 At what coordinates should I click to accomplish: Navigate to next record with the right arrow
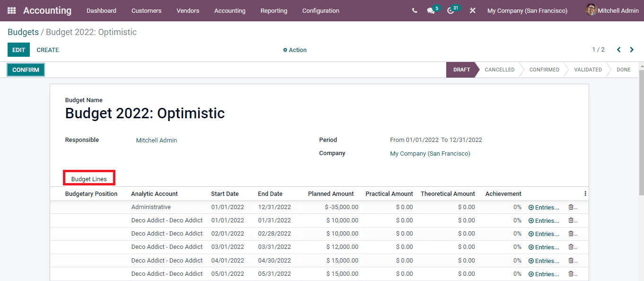(x=632, y=49)
